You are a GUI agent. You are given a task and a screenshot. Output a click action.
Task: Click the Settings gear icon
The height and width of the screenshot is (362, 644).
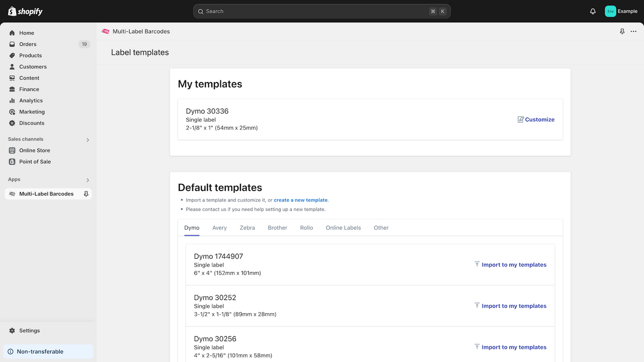[x=12, y=330]
